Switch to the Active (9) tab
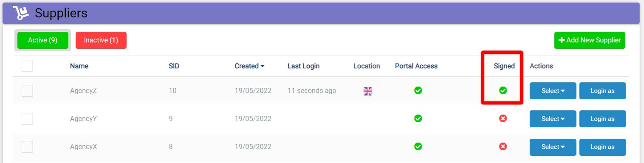This screenshot has height=163, width=644. pos(42,40)
